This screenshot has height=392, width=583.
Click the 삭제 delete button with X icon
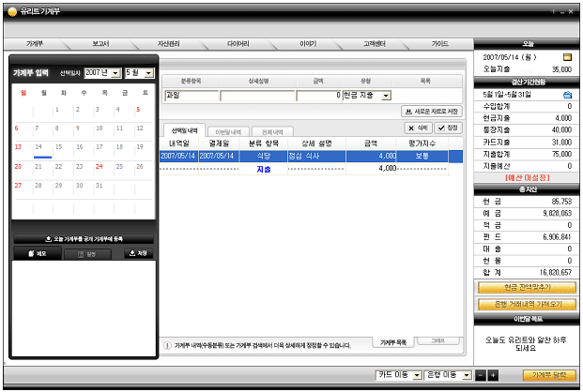(x=416, y=127)
